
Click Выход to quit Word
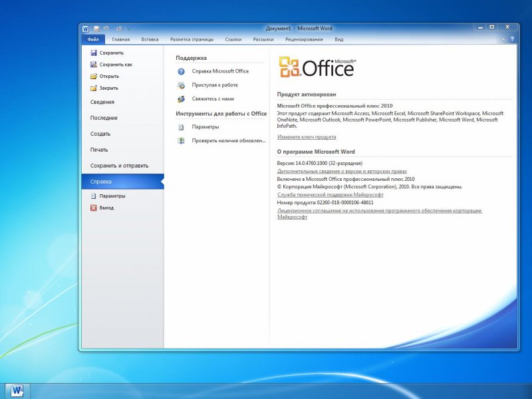point(102,207)
